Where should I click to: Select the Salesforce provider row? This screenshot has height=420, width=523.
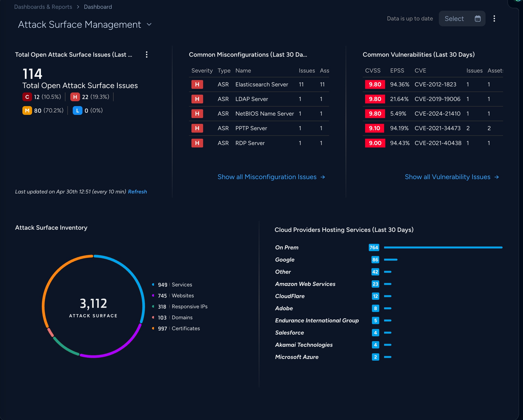coord(388,333)
